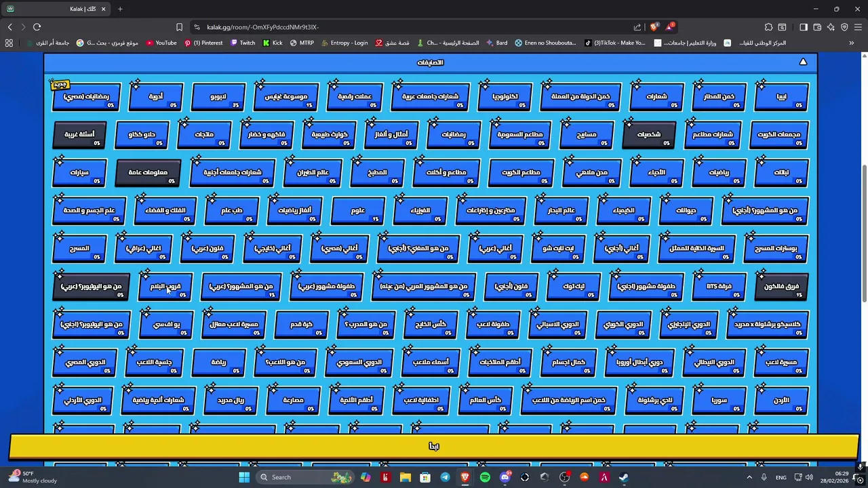Open Discord from the taskbar
The height and width of the screenshot is (488, 868).
click(505, 477)
